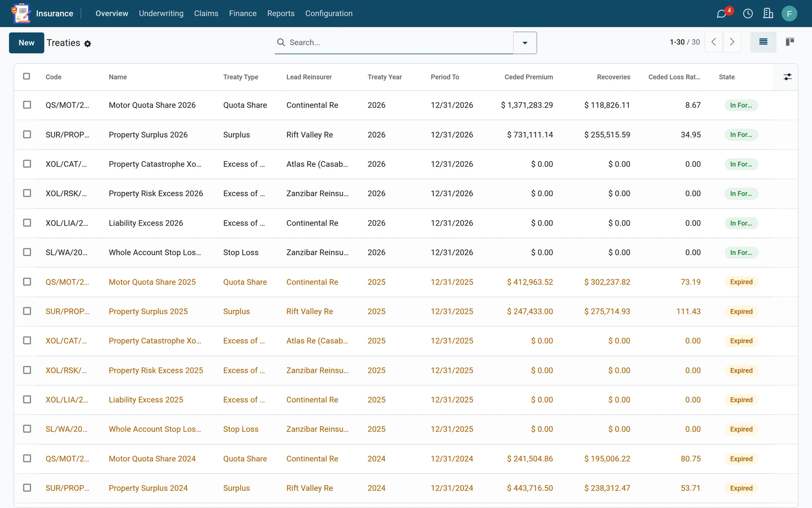Screen dimensions: 812x508
Task: Switch to list view
Action: pyautogui.click(x=763, y=42)
